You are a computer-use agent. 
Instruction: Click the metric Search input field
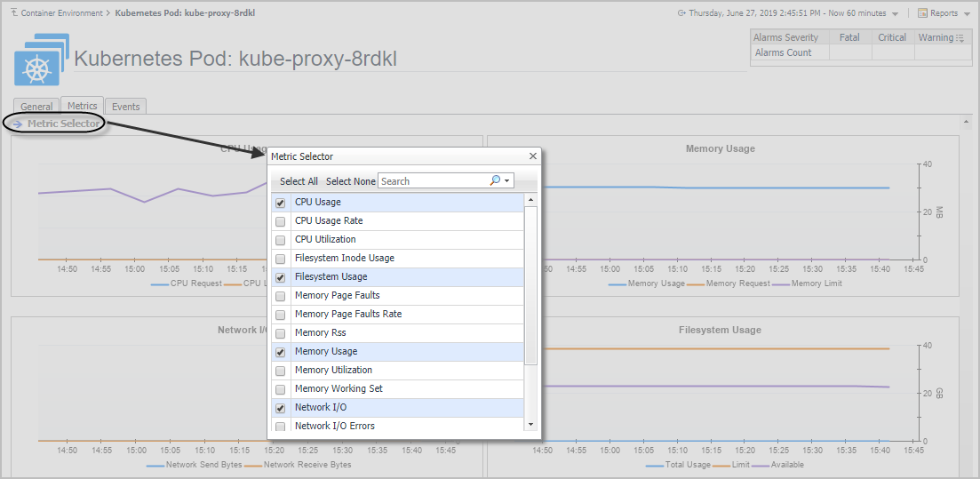432,181
